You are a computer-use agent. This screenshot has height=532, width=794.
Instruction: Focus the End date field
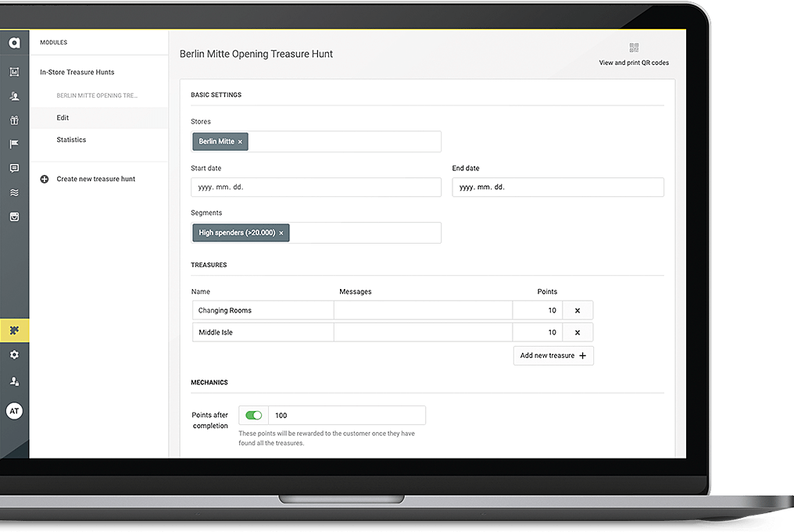click(558, 187)
